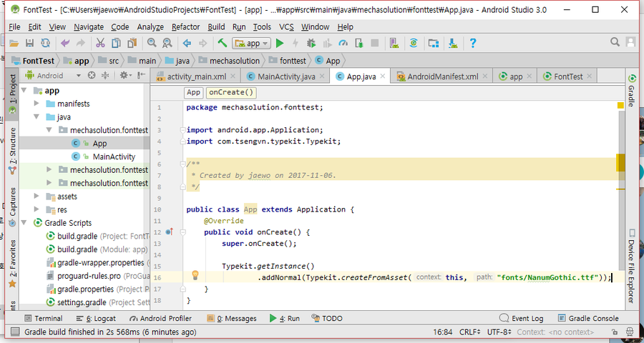Open the Event Log panel
The height and width of the screenshot is (343, 644).
click(x=521, y=319)
